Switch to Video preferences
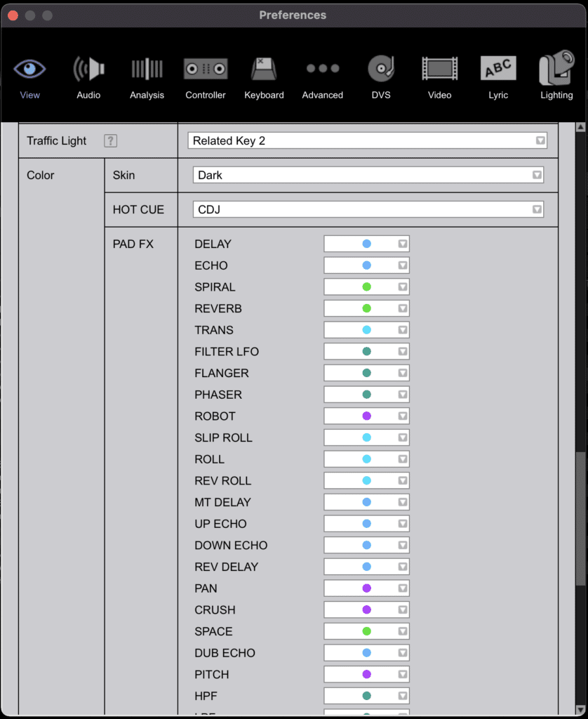The width and height of the screenshot is (588, 719). click(439, 77)
